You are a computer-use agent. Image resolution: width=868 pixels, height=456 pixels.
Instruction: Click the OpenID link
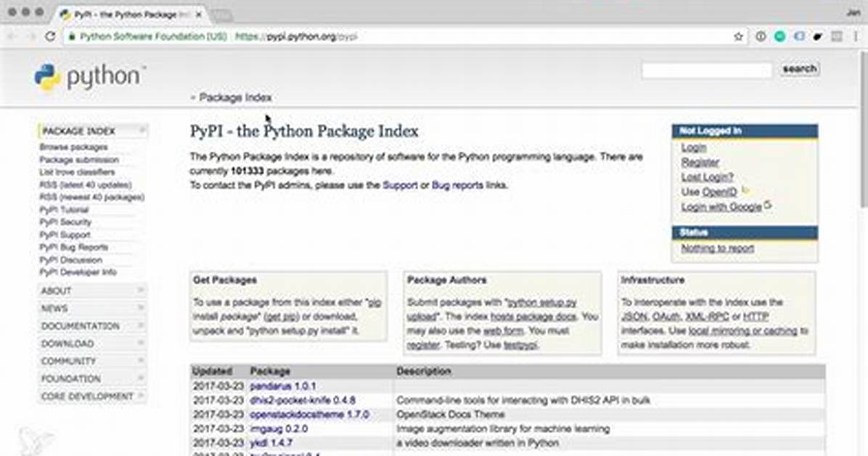pos(719,192)
